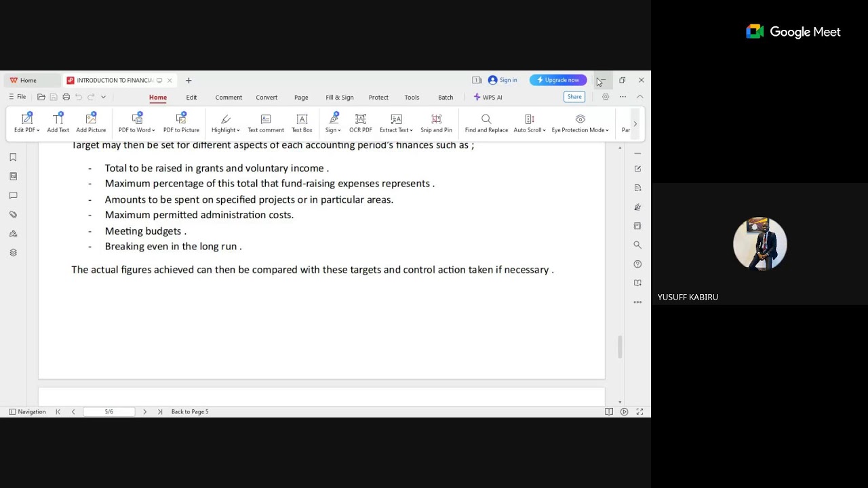Open a new tab with plus button

189,80
